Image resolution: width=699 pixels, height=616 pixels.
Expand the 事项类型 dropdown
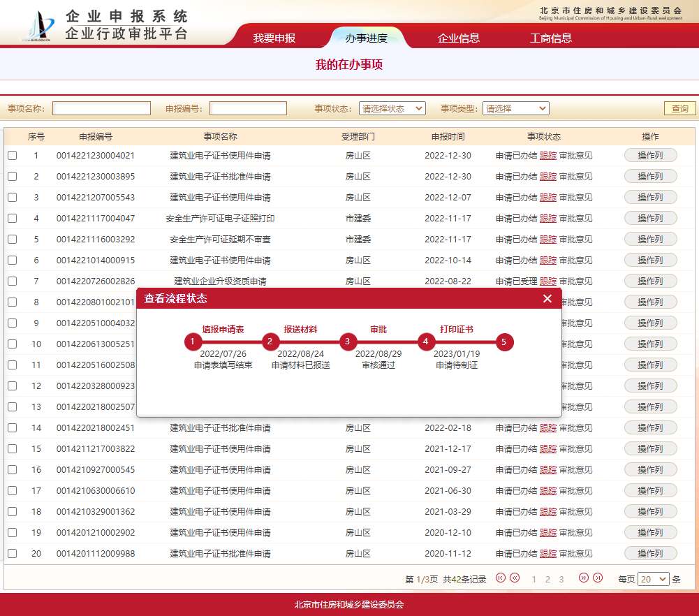point(515,108)
